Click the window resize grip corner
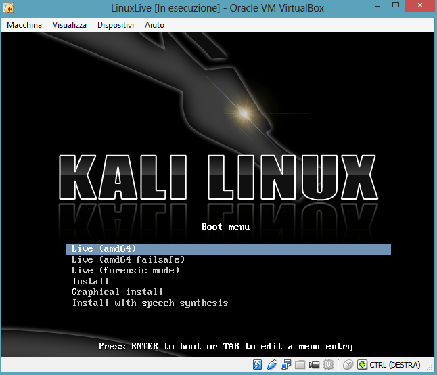 [431, 367]
